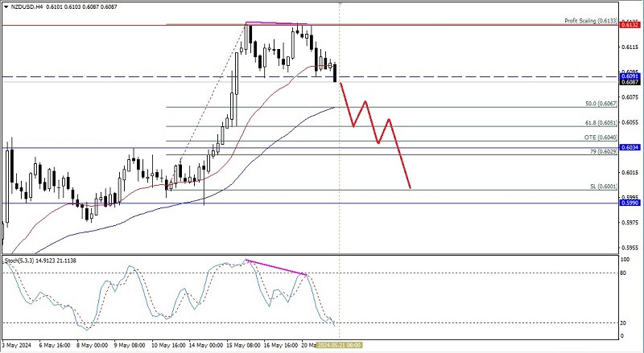
Task: Click the red 0.6132 price tag
Action: coord(630,25)
